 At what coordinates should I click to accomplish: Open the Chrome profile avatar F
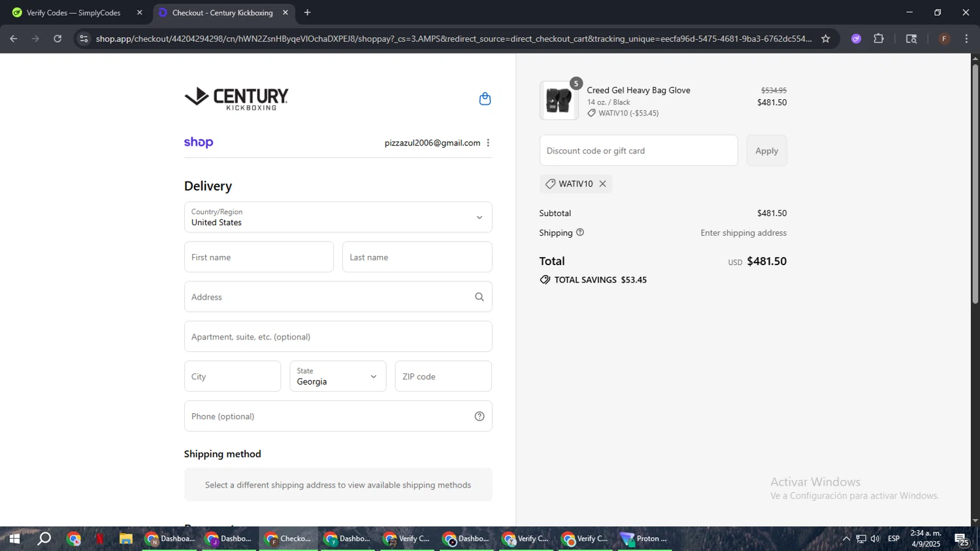point(944,39)
